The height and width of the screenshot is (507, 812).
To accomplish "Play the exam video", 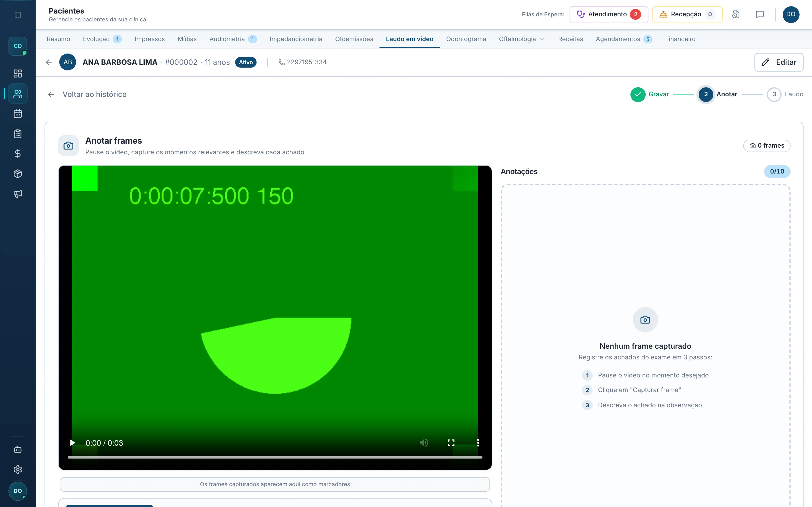I will click(x=72, y=442).
